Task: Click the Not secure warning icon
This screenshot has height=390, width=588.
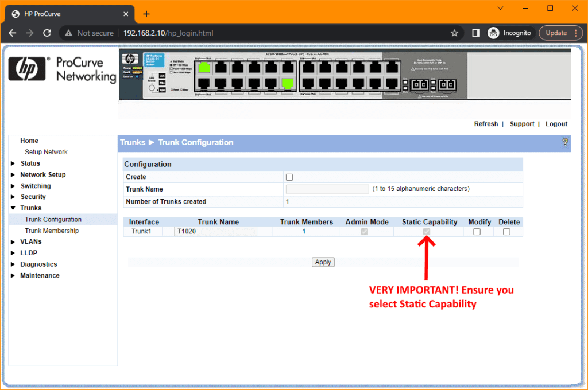Action: point(69,33)
